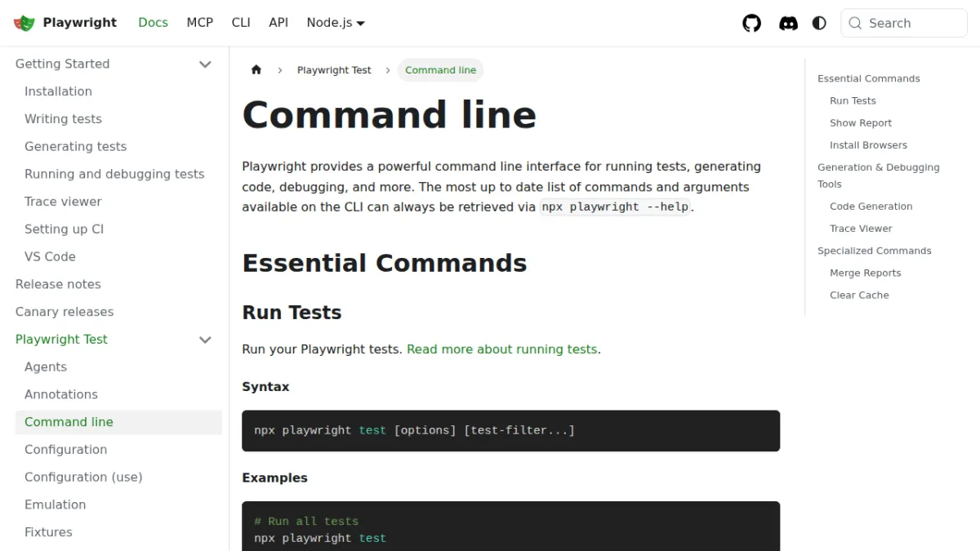The height and width of the screenshot is (551, 980).
Task: Click the Playwright masks logo
Action: pos(24,23)
